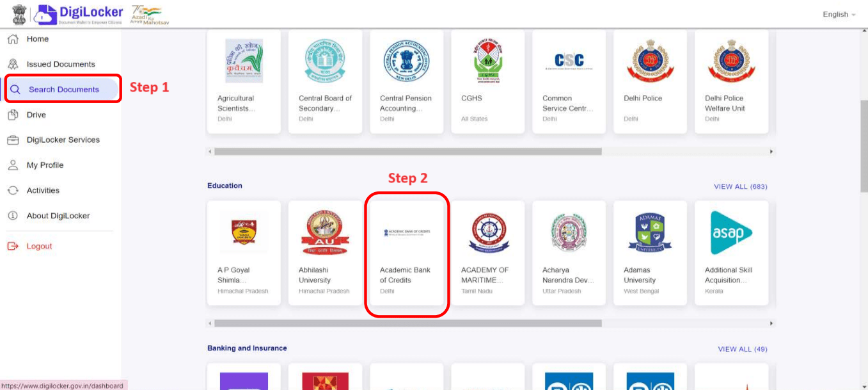868x390 pixels.
Task: Open the Education section VIEW ALL link
Action: 741,185
